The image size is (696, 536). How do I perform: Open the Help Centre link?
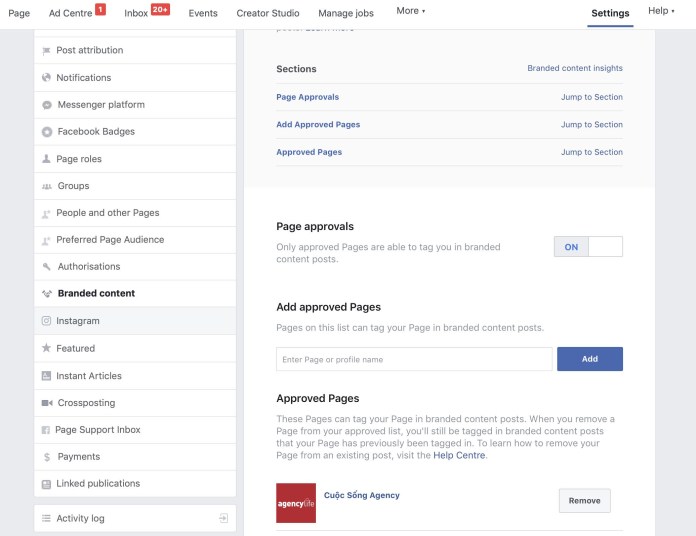459,455
